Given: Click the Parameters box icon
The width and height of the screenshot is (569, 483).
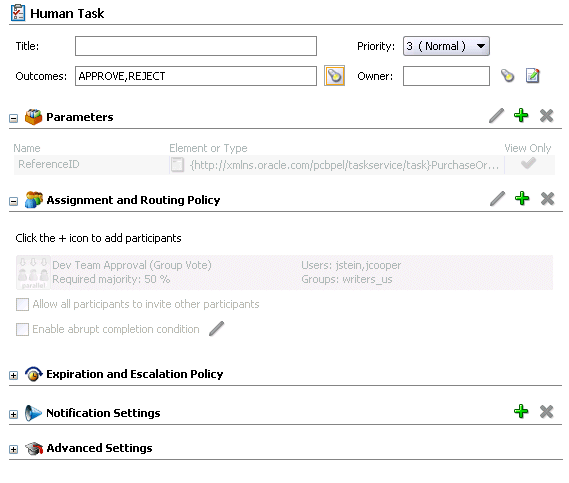Looking at the screenshot, I should click(33, 117).
